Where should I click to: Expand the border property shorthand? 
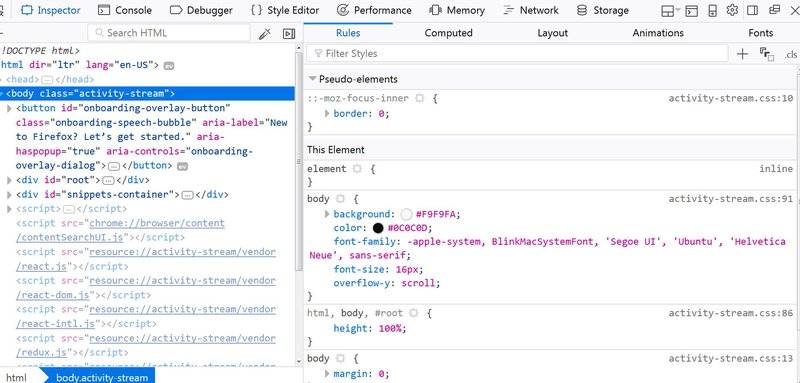click(327, 114)
